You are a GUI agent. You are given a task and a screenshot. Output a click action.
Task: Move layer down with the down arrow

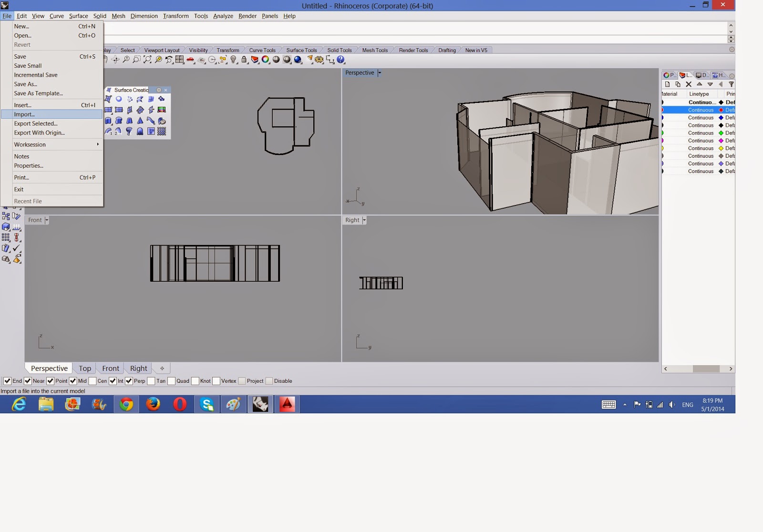click(710, 84)
